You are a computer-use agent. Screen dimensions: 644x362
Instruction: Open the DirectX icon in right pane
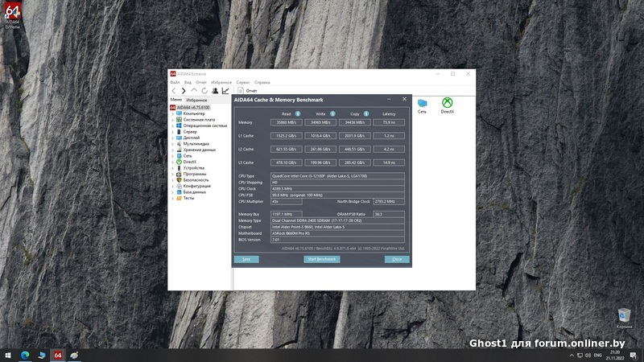click(x=447, y=104)
